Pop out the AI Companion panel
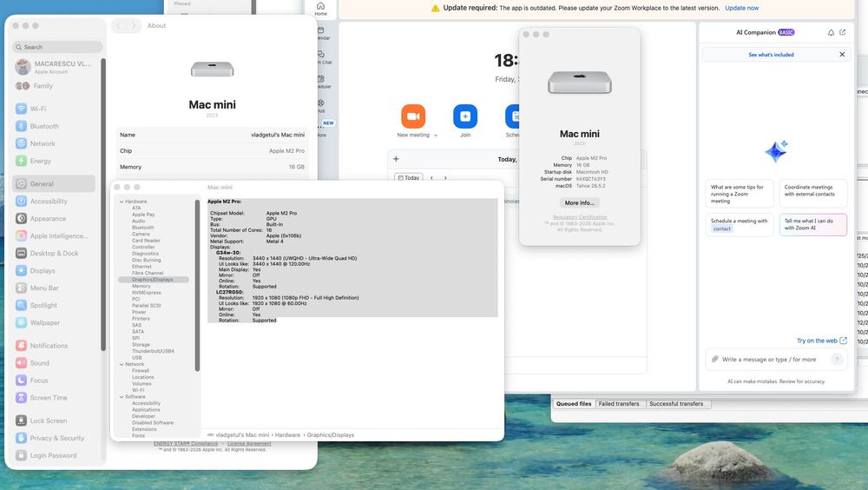868x490 pixels. pos(843,33)
